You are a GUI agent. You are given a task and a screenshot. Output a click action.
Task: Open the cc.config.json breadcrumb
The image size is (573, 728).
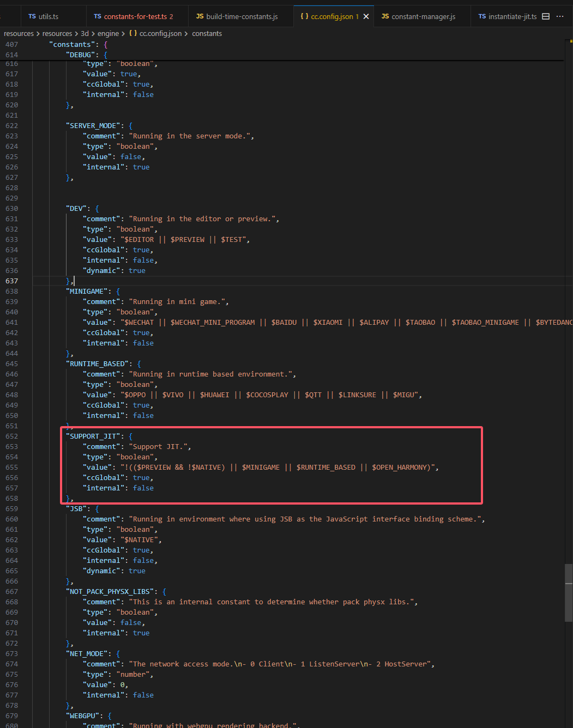[155, 34]
